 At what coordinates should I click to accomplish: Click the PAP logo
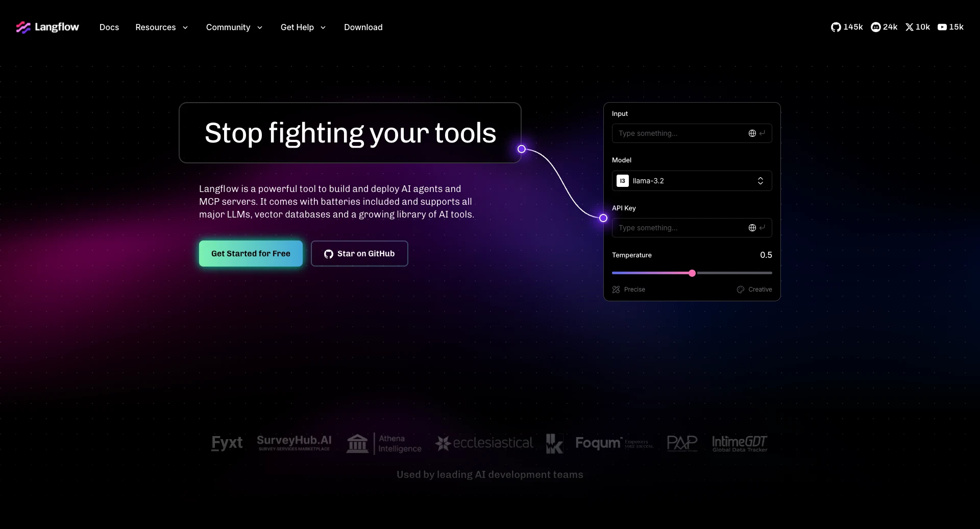coord(682,443)
